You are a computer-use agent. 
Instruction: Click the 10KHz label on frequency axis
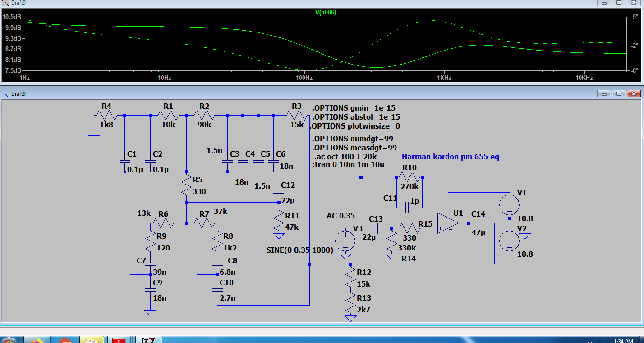click(x=584, y=78)
